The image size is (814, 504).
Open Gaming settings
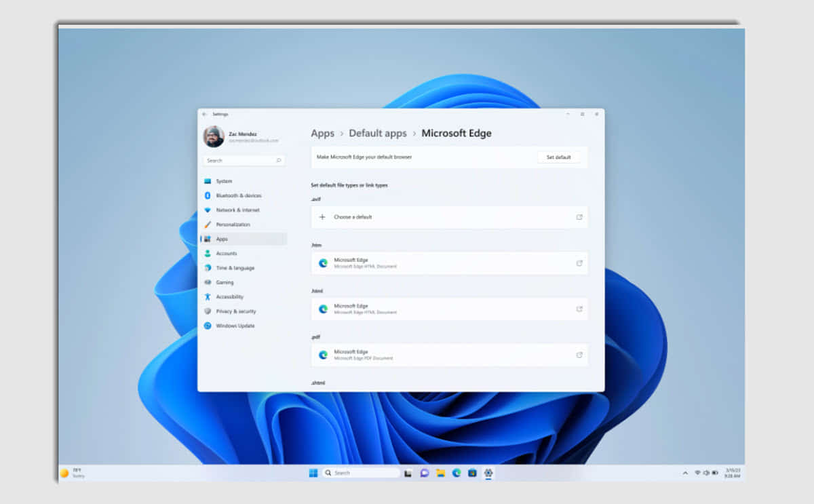pos(244,282)
